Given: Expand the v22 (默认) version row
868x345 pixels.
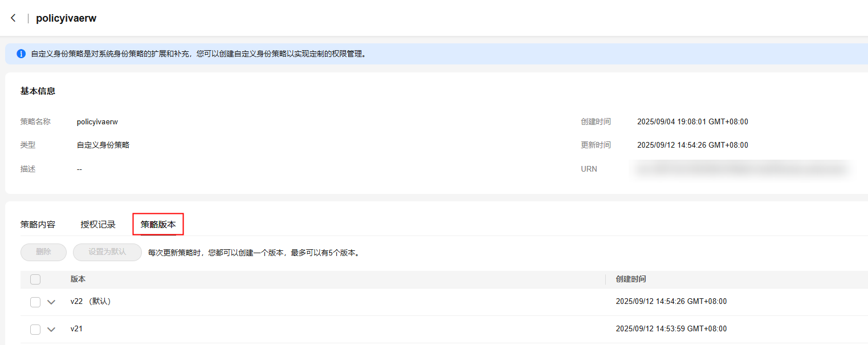Looking at the screenshot, I should 51,302.
